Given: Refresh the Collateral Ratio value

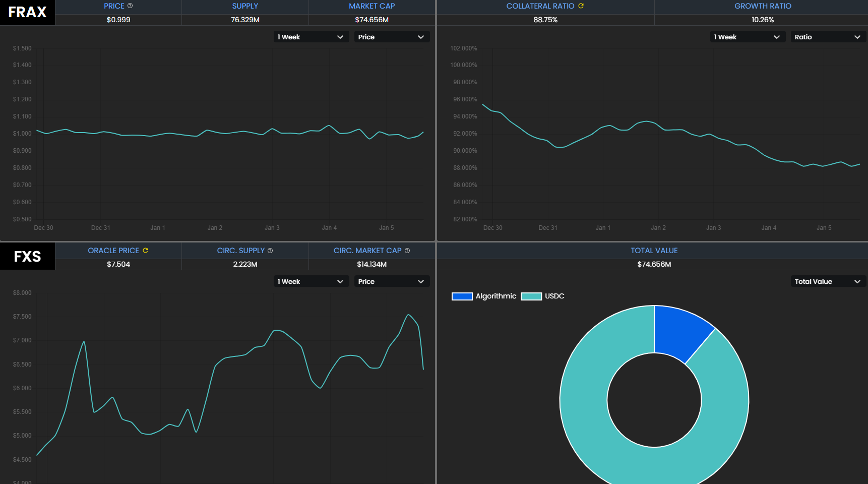Looking at the screenshot, I should [581, 6].
